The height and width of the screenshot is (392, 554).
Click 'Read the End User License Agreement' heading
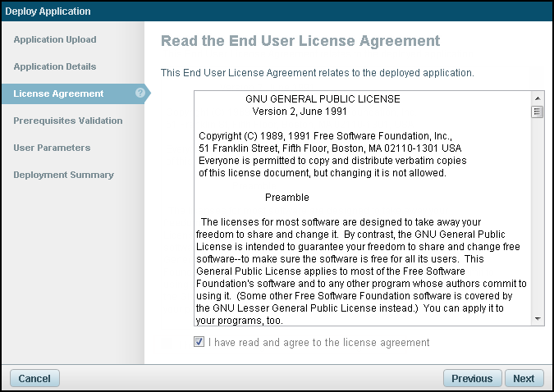tap(300, 41)
